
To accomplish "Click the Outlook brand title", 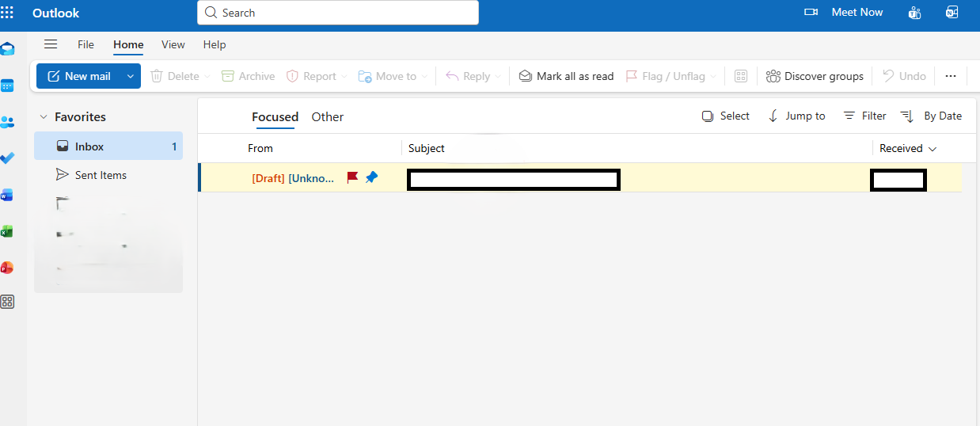I will (56, 13).
